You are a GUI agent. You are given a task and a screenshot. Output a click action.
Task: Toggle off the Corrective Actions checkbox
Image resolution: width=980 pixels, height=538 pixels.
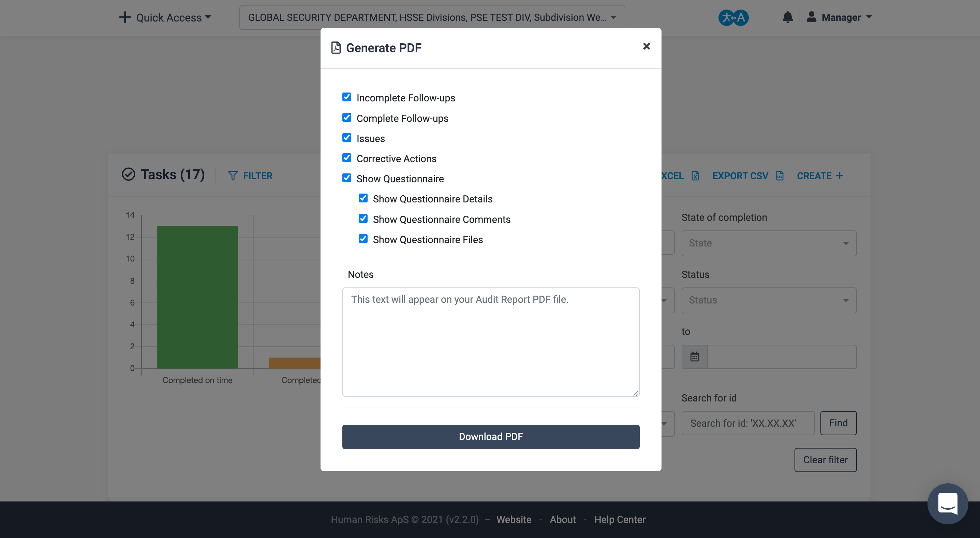[347, 158]
